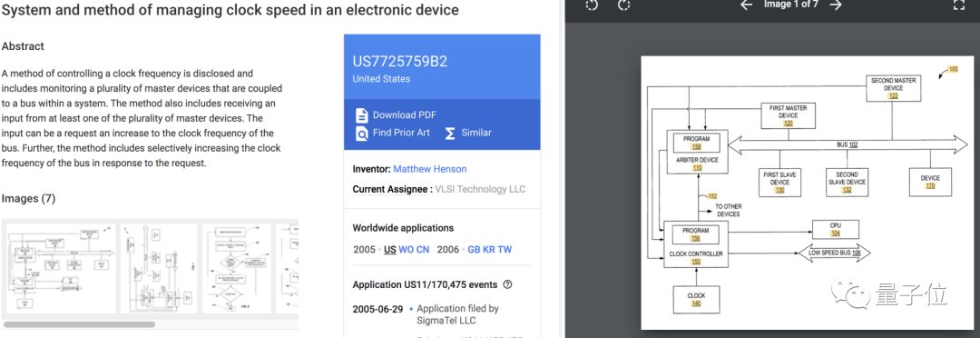
Task: Rotate image counterclockwise in viewer
Action: click(592, 5)
